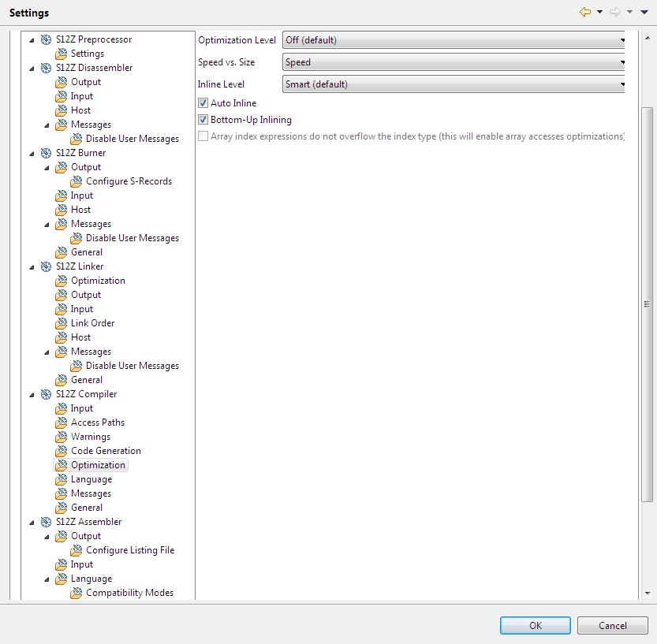Open the Optimization Level dropdown

pos(454,40)
